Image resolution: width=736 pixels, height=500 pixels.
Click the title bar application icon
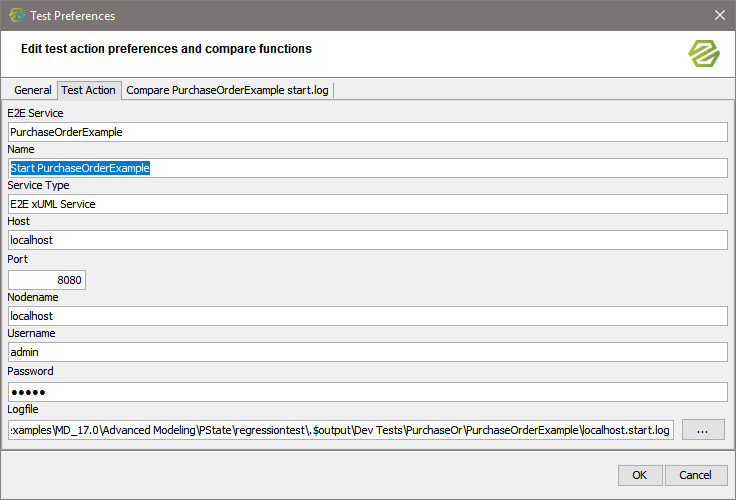(x=16, y=15)
